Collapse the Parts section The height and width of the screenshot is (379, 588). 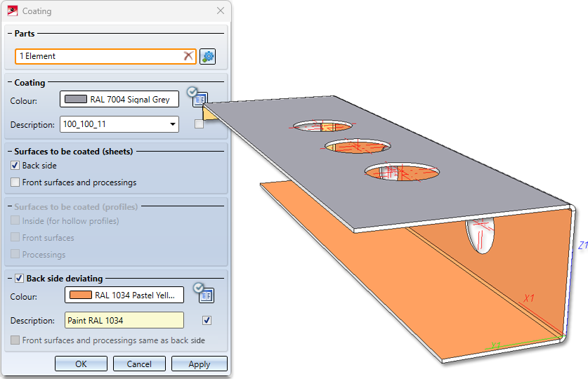point(10,33)
